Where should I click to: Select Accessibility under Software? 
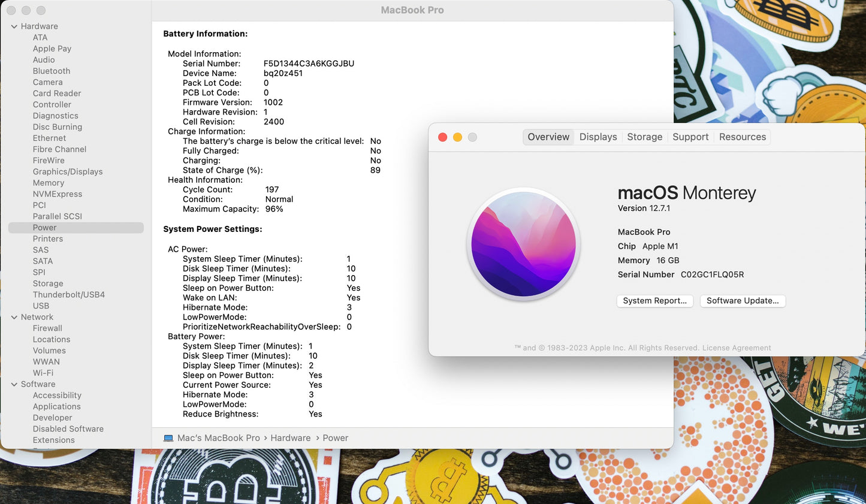tap(57, 396)
